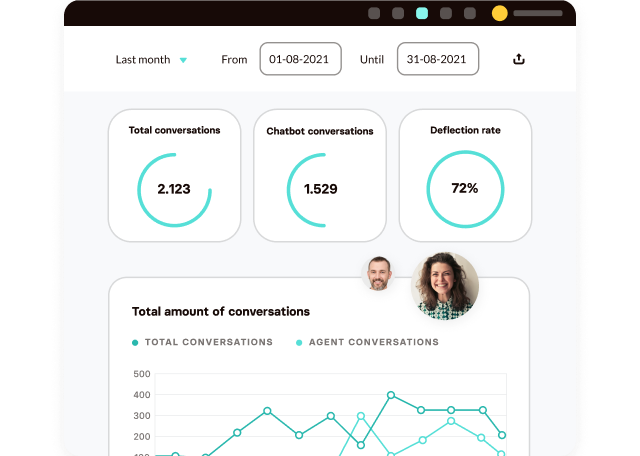Open the Deflection rate card
Image resolution: width=640 pixels, height=456 pixels.
(465, 175)
